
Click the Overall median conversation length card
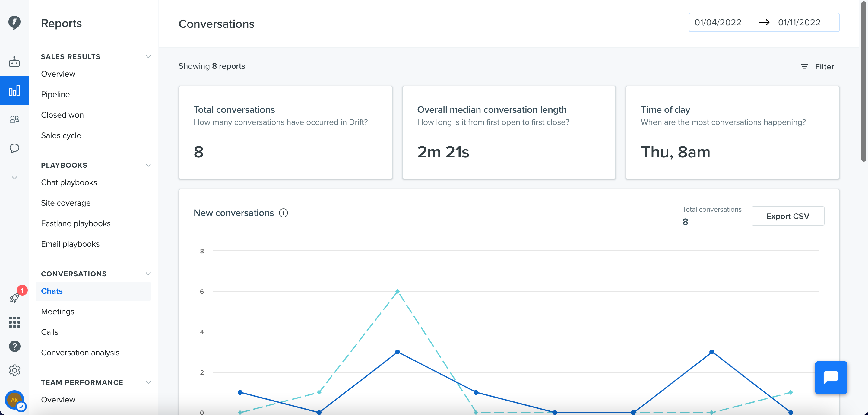pyautogui.click(x=509, y=132)
